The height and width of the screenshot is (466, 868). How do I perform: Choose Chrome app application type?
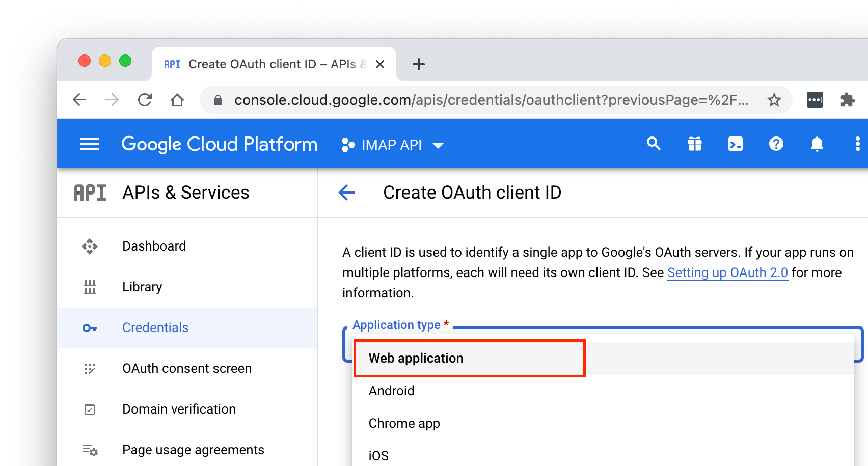[x=603, y=423]
